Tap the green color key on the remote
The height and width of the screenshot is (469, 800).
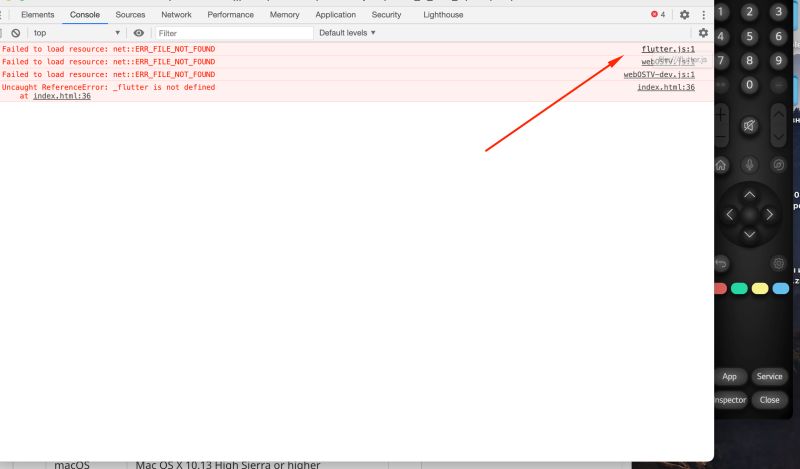click(739, 289)
